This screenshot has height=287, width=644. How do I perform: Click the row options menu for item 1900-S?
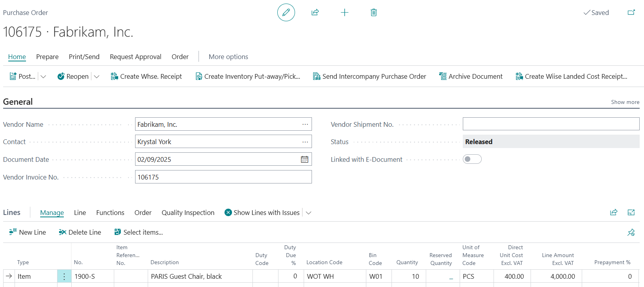point(64,276)
